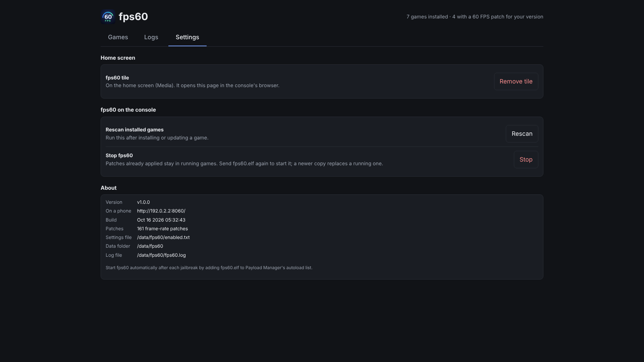Click the Payload Manager autoload note

(209, 267)
